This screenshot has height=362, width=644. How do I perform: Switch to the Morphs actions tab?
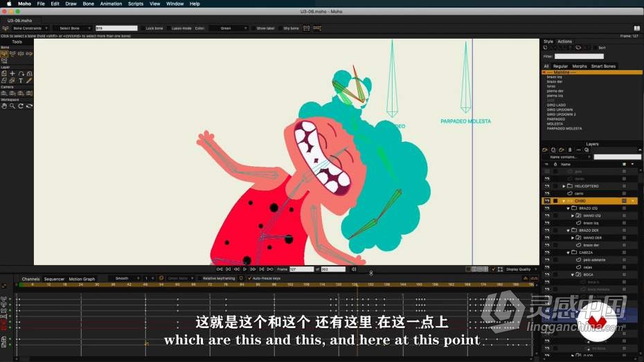(x=579, y=66)
